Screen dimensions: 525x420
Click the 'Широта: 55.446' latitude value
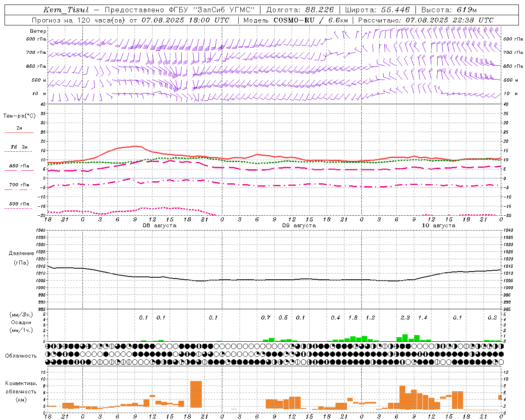378,10
